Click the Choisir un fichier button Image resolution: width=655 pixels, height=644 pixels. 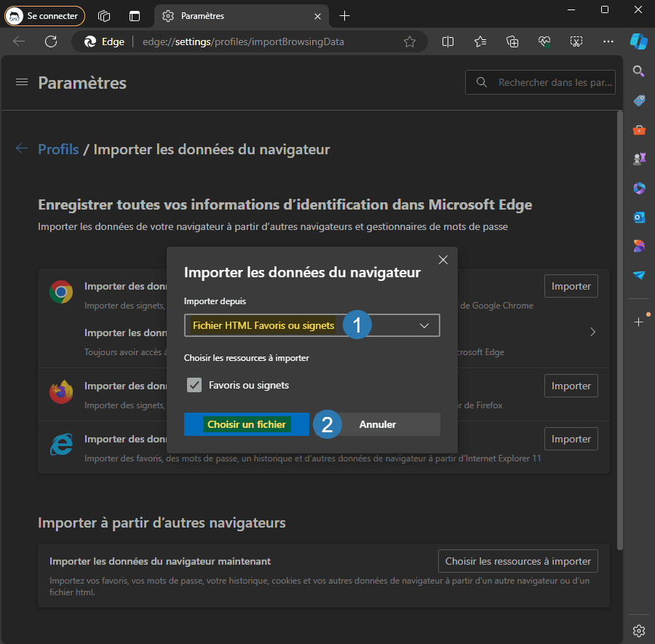[246, 424]
